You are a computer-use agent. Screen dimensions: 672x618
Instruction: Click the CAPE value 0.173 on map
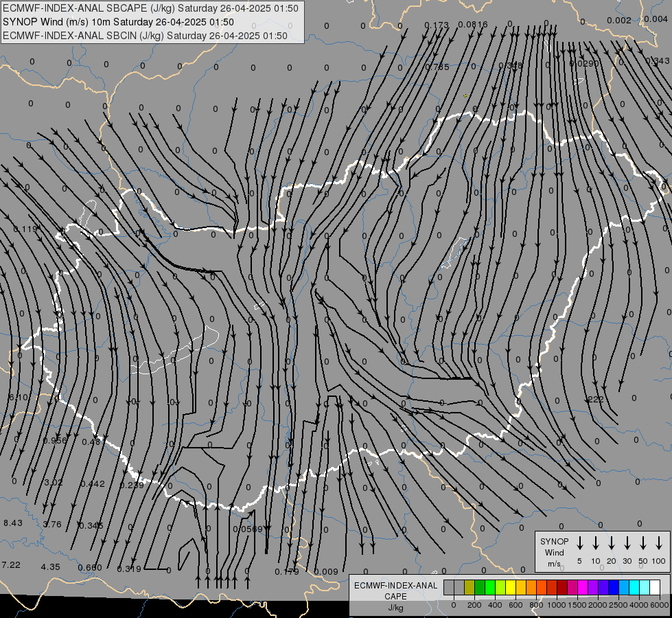[437, 25]
